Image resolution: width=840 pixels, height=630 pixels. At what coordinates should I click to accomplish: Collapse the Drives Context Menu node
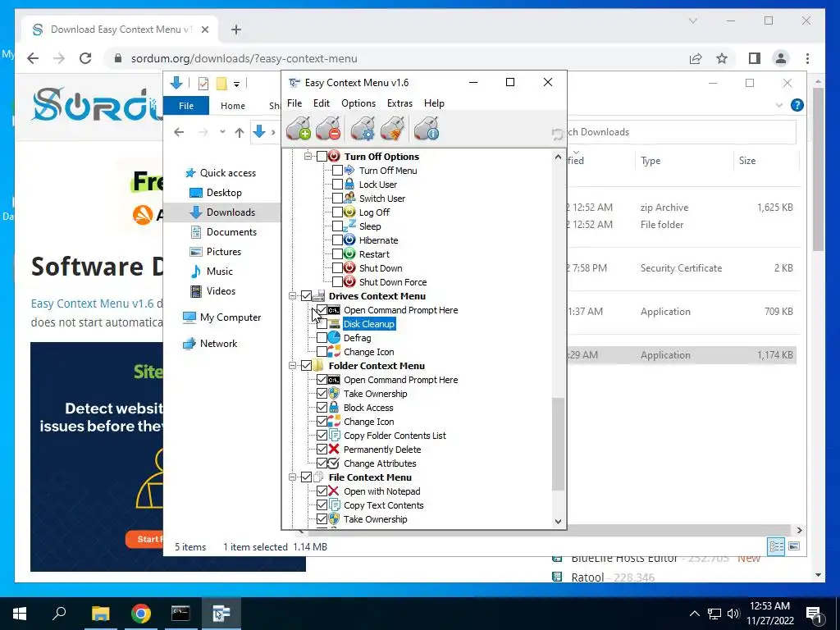tap(293, 295)
